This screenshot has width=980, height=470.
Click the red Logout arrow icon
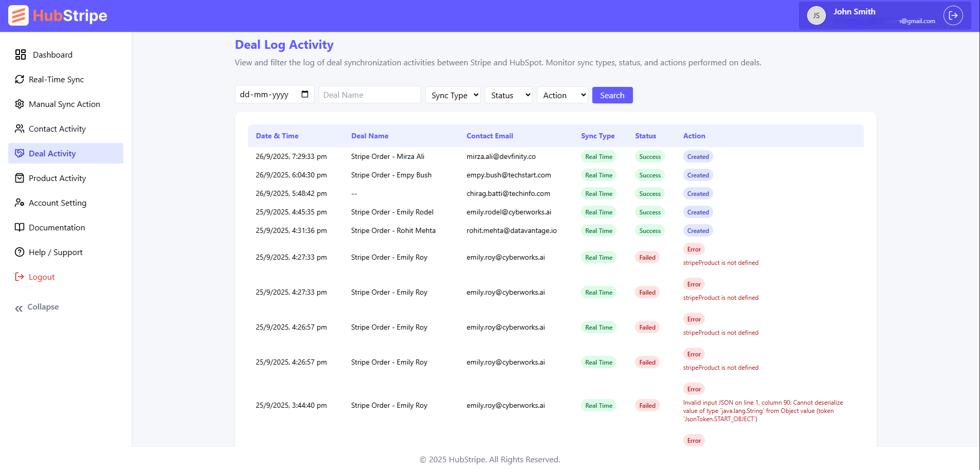point(20,277)
